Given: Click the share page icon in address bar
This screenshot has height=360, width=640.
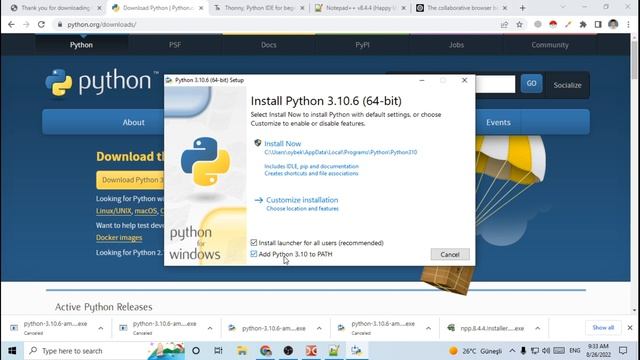Looking at the screenshot, I should [504, 24].
